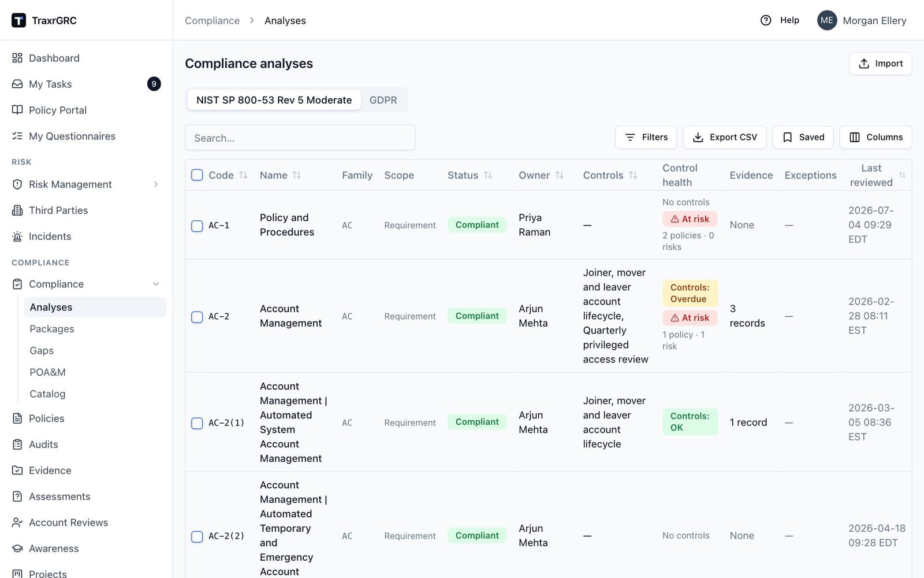Click the Saved button label
The width and height of the screenshot is (924, 578).
coord(811,137)
